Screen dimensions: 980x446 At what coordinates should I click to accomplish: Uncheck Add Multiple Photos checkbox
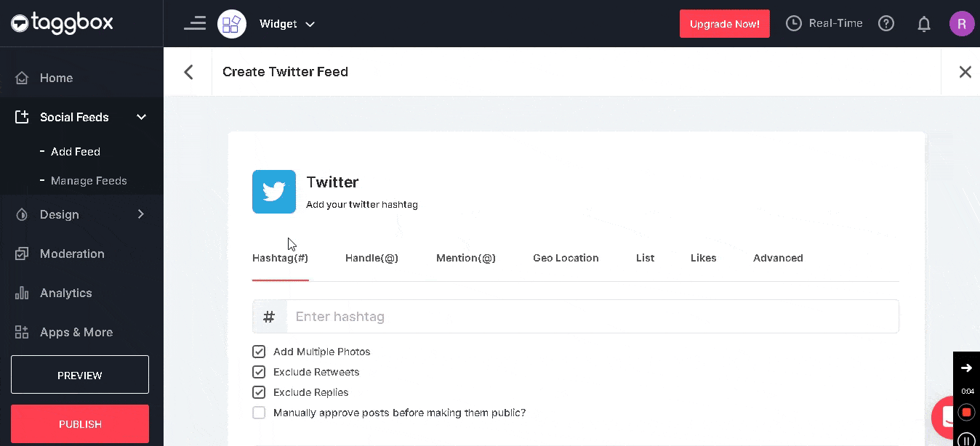(x=259, y=352)
